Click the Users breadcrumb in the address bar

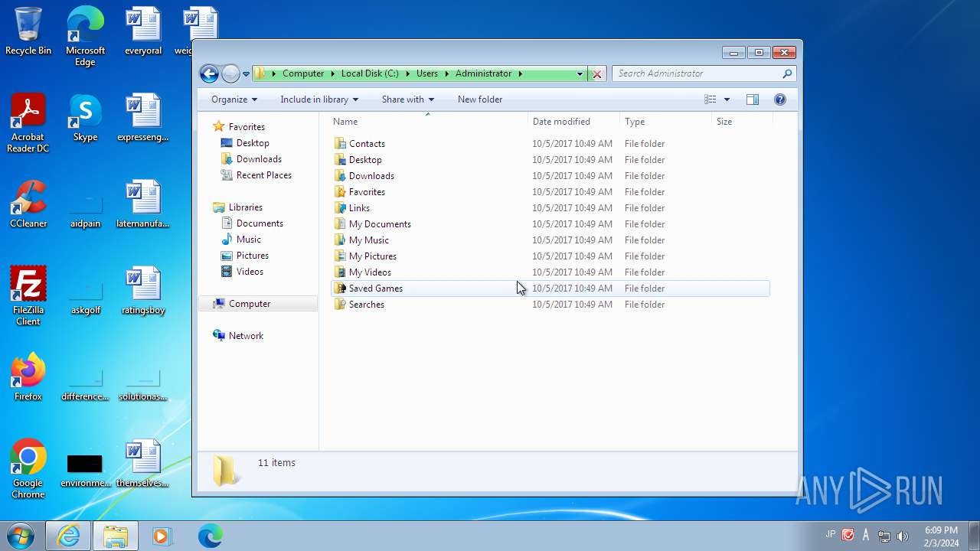[427, 73]
